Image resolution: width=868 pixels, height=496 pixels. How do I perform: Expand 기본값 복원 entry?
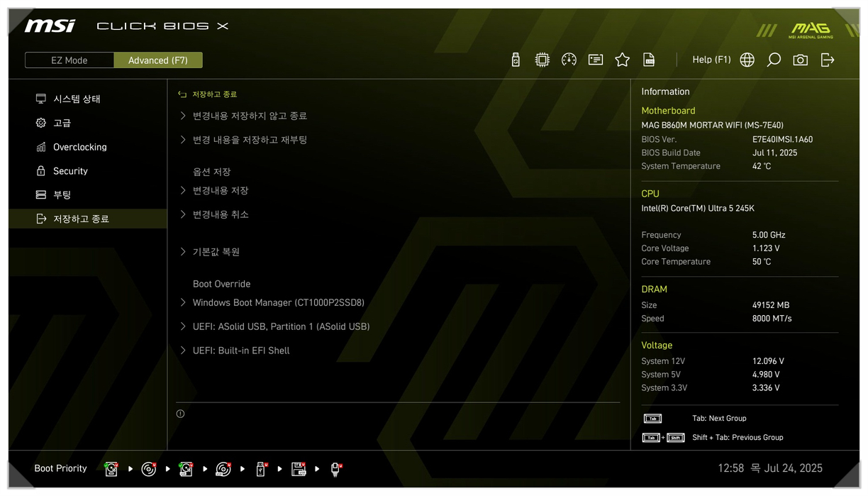(216, 252)
